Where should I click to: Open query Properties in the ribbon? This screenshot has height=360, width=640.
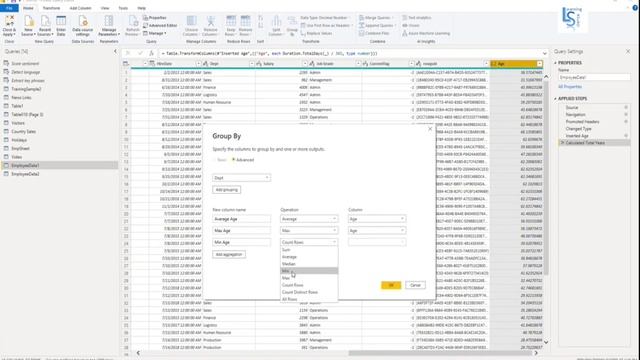(155, 18)
